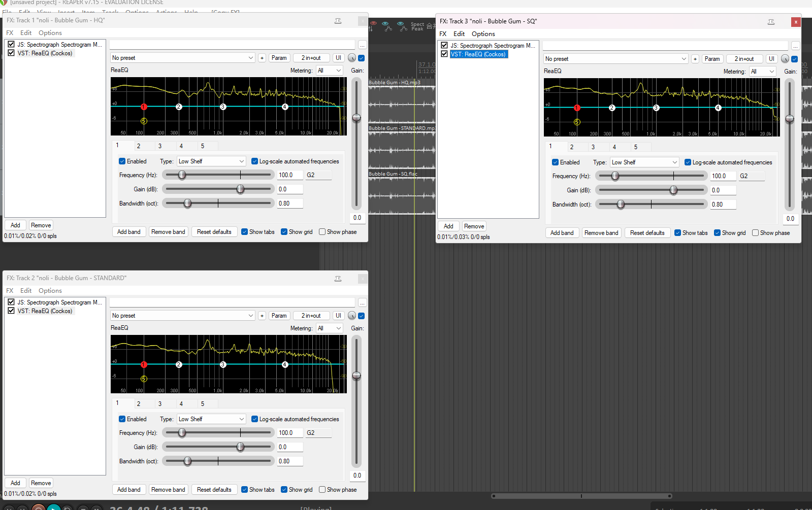Click the '+' preset button in Track 1 FX window

click(x=262, y=58)
